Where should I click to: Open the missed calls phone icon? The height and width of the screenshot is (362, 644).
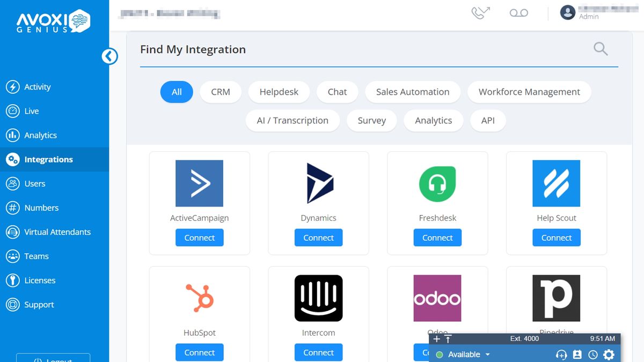tap(481, 13)
